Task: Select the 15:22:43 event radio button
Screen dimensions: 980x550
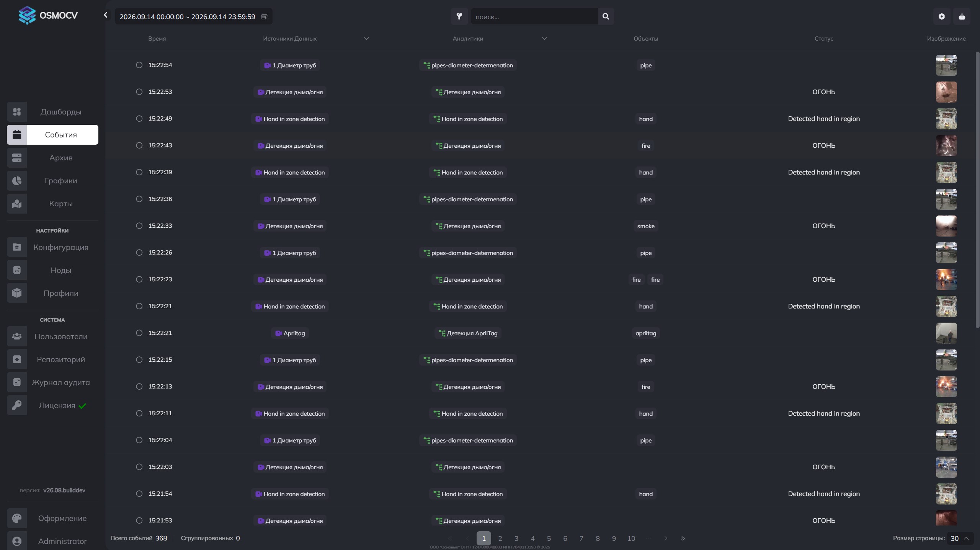Action: click(139, 145)
